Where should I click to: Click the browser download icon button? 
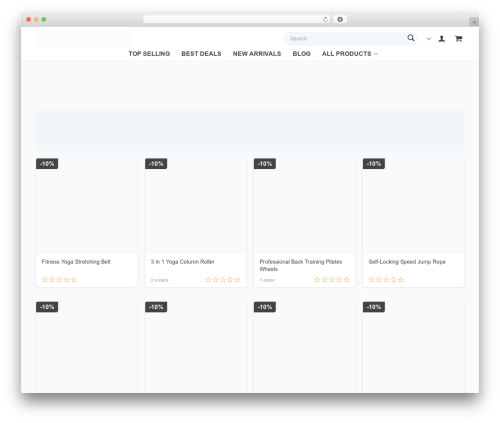340,19
